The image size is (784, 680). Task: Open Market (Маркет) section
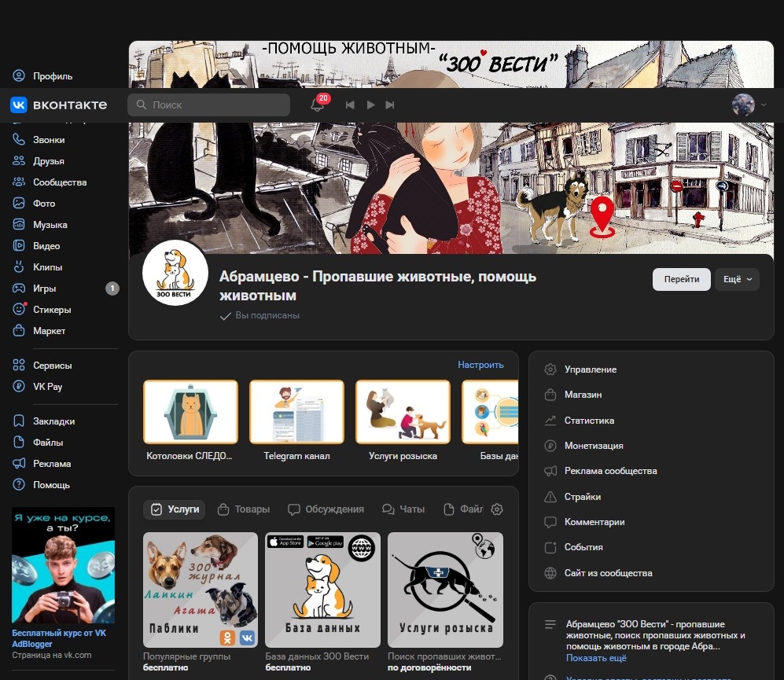(39, 330)
